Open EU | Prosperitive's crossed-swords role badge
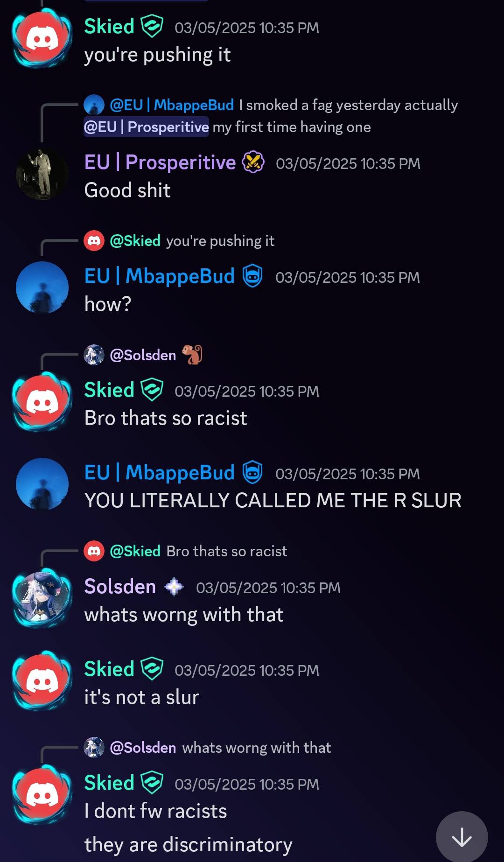Viewport: 504px width, 862px height. click(253, 162)
